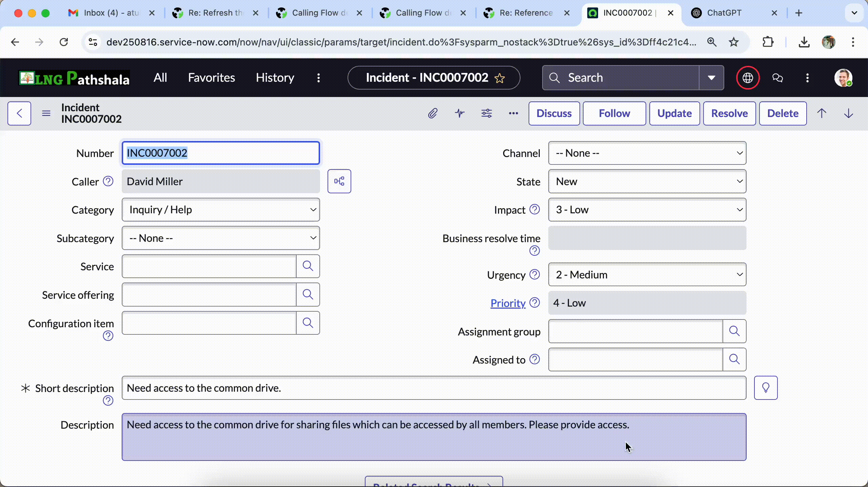The image size is (868, 487).
Task: Click the Service field lookup magnifier
Action: [x=308, y=266]
